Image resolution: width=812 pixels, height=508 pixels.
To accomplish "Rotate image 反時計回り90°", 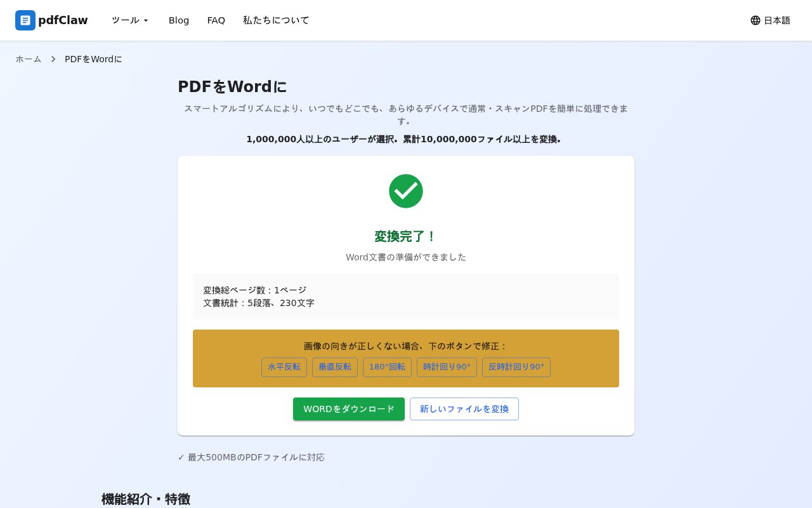I will pyautogui.click(x=516, y=367).
